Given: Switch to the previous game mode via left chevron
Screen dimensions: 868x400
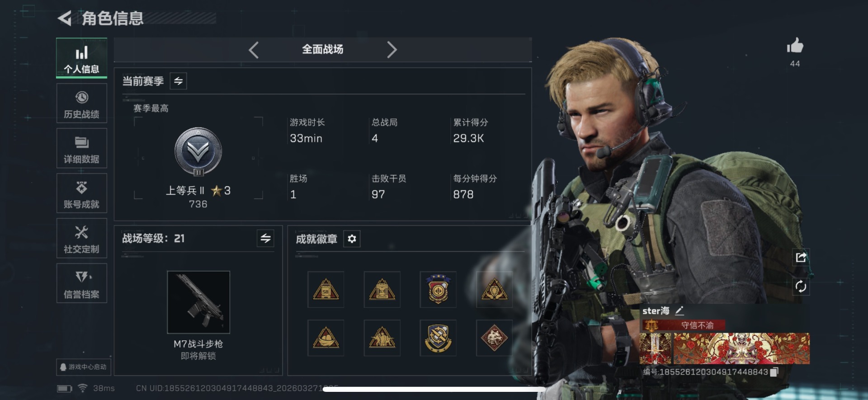Looking at the screenshot, I should (254, 50).
